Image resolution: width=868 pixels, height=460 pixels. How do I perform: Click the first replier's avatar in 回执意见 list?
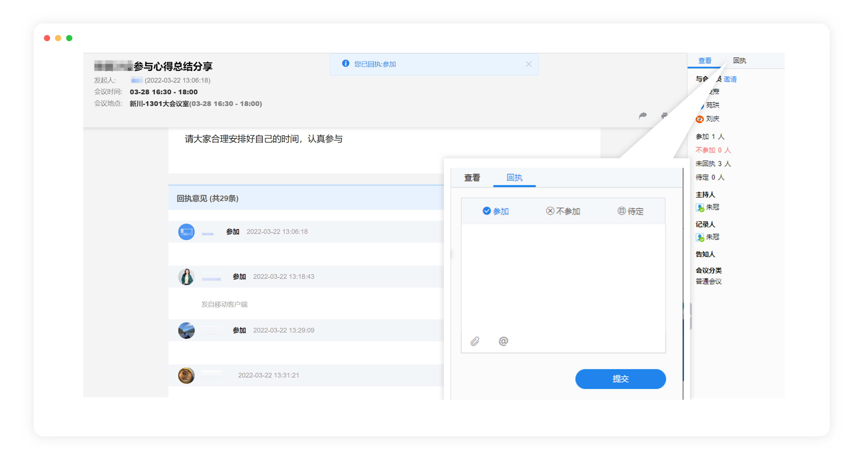pos(186,232)
